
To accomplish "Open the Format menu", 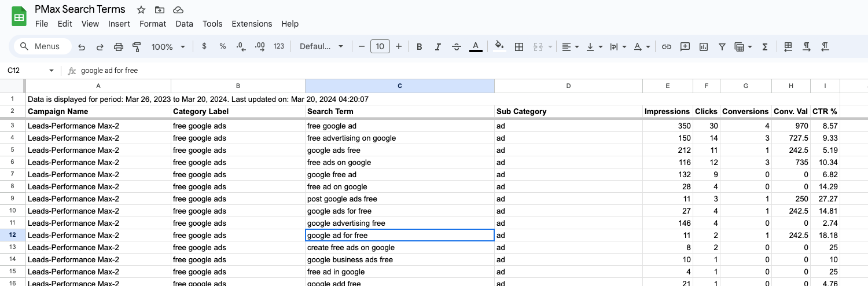I will (153, 24).
